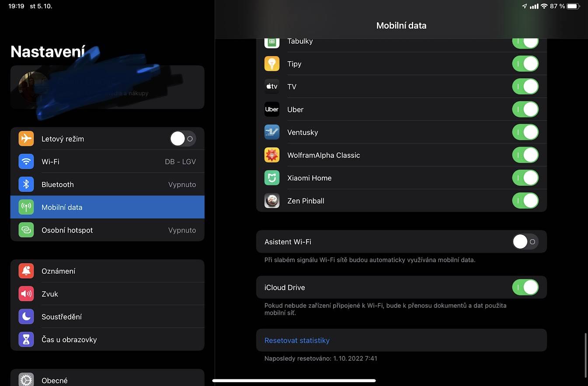This screenshot has height=386, width=588.
Task: Tap the 19:19 clock in status bar
Action: point(16,7)
